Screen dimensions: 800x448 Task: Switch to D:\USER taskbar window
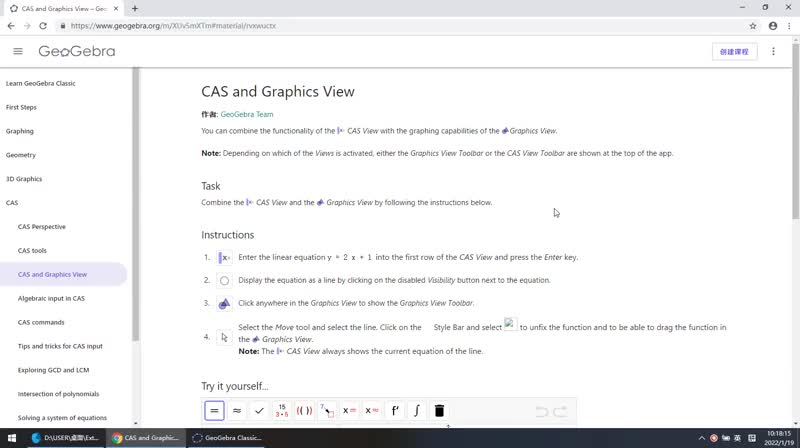click(x=65, y=438)
